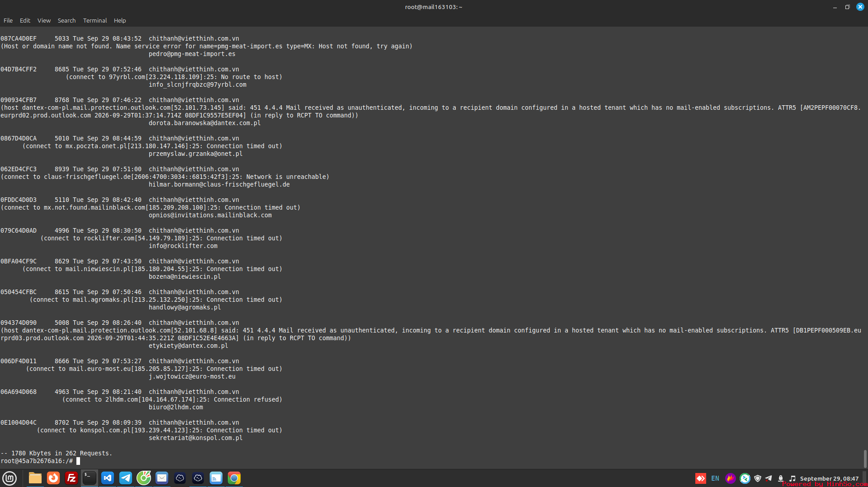
Task: Open the RSS feed reader icon
Action: [216, 478]
